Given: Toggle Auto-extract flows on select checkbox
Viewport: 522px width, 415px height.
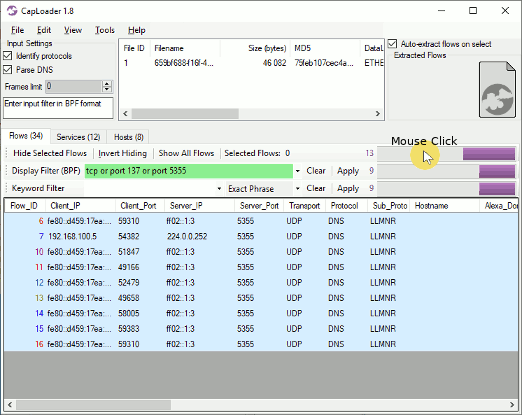Looking at the screenshot, I should pyautogui.click(x=392, y=44).
